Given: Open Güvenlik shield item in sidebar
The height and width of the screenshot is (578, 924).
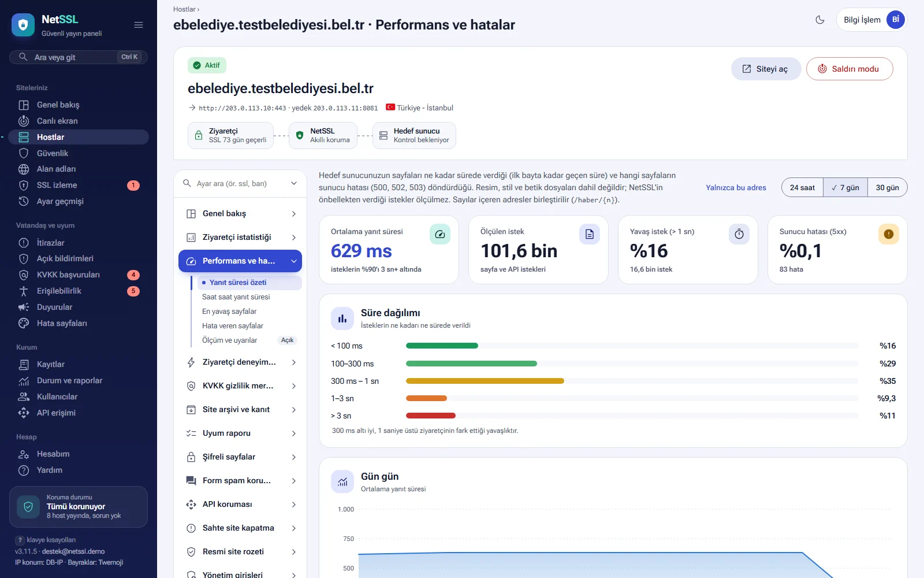Looking at the screenshot, I should (x=78, y=153).
